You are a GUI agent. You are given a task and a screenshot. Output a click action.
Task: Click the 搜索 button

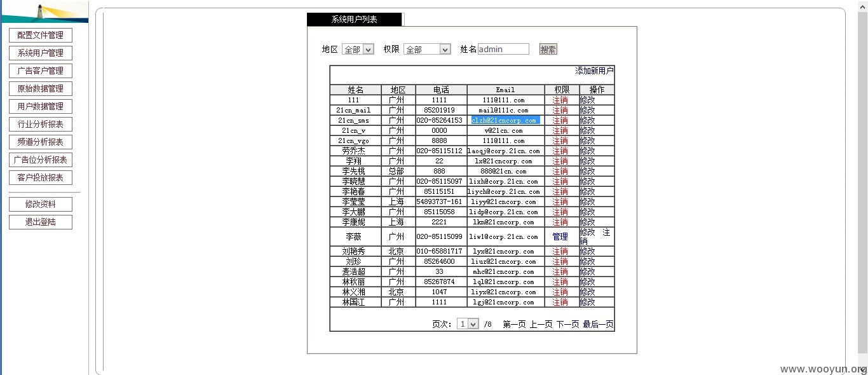548,50
